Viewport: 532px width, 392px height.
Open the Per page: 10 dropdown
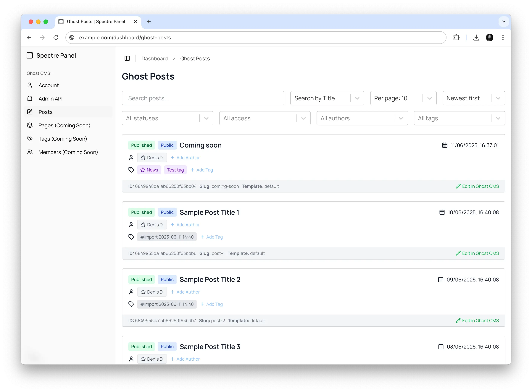point(403,98)
